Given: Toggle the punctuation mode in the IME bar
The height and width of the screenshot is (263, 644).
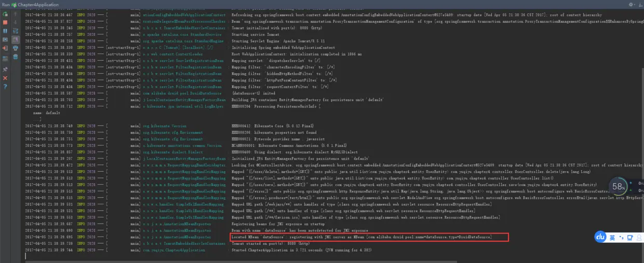Looking at the screenshot, I should coord(621,238).
